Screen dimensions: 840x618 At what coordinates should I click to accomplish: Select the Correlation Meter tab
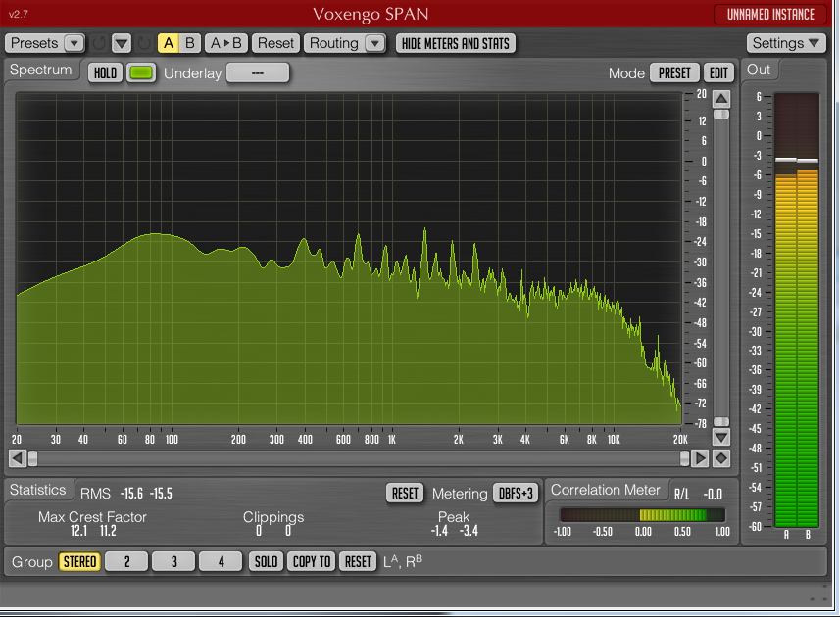click(606, 490)
